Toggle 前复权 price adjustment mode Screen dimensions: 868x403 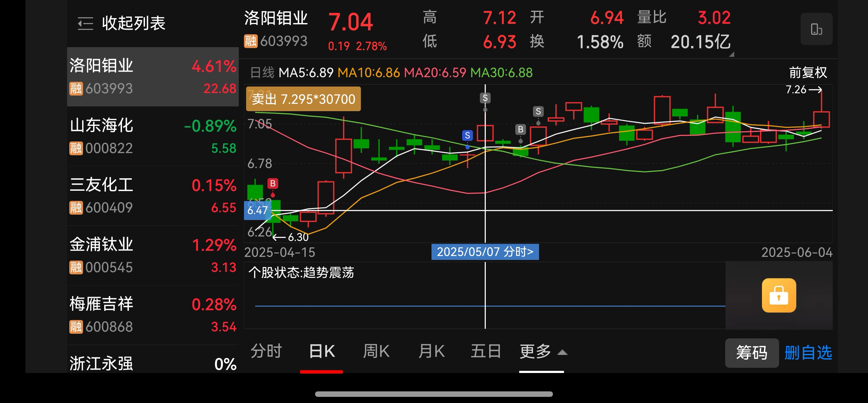click(x=808, y=72)
